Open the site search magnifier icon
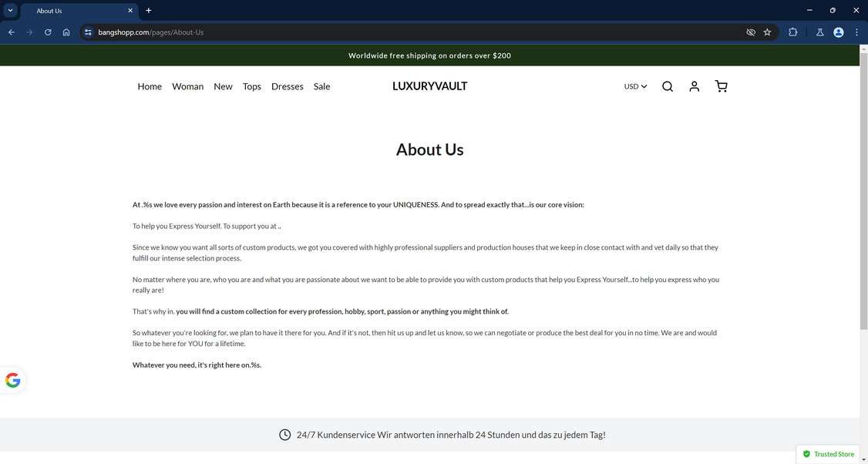 point(668,86)
